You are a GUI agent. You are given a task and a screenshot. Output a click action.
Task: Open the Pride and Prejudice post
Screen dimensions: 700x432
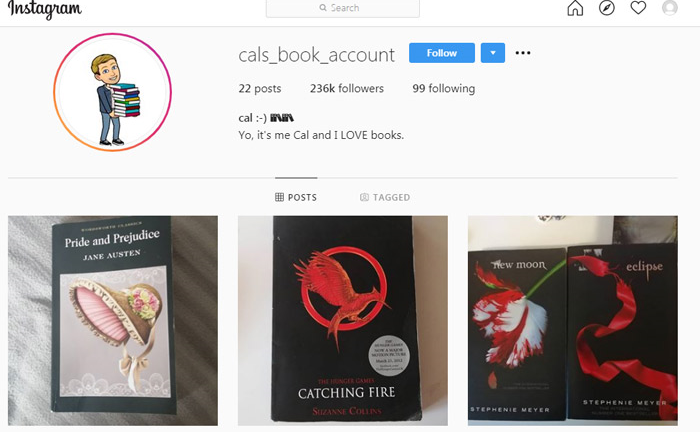[x=113, y=321]
